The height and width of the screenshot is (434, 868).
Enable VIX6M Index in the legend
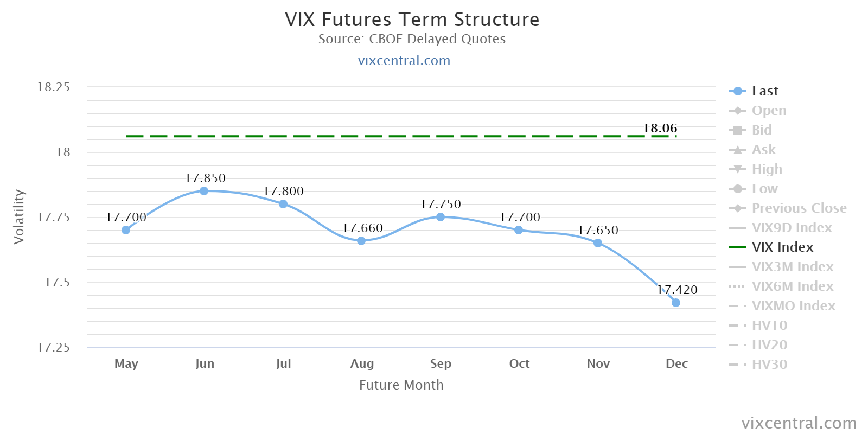(x=792, y=286)
